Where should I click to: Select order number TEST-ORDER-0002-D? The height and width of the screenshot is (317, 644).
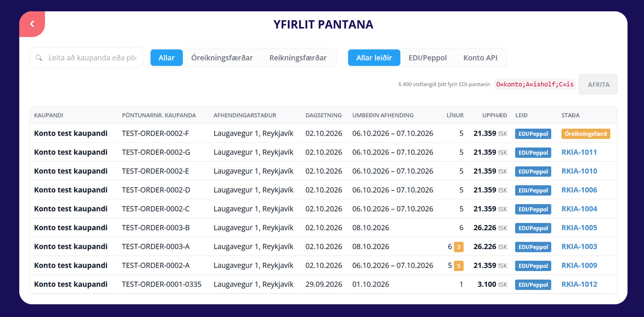(156, 190)
